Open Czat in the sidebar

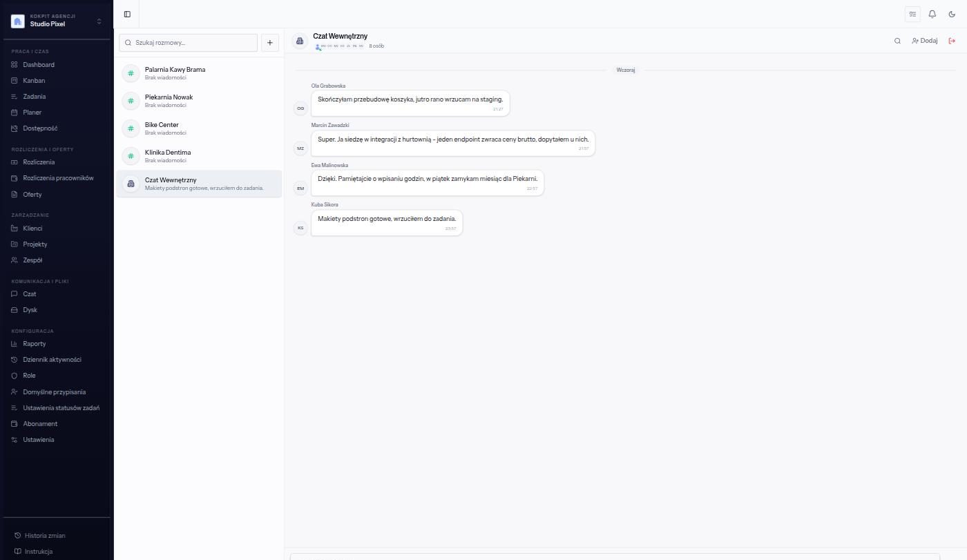(x=57, y=294)
